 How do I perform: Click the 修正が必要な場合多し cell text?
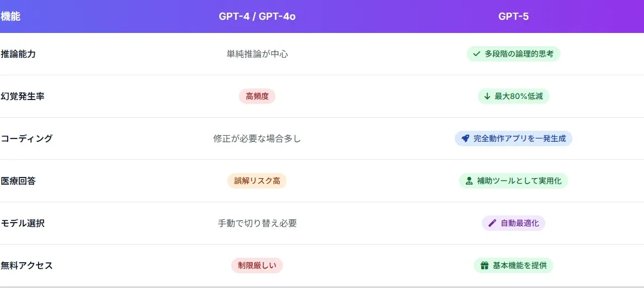(257, 139)
